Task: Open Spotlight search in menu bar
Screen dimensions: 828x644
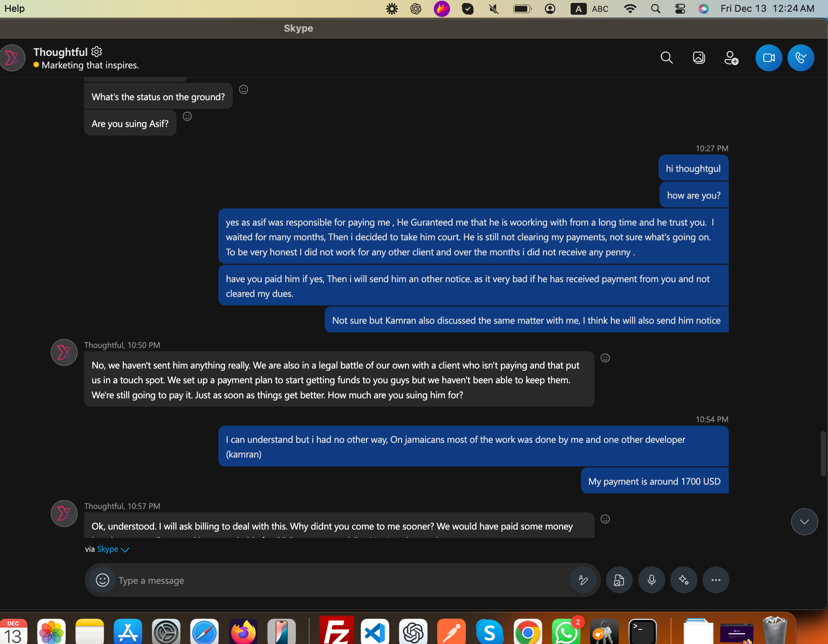Action: click(x=656, y=9)
